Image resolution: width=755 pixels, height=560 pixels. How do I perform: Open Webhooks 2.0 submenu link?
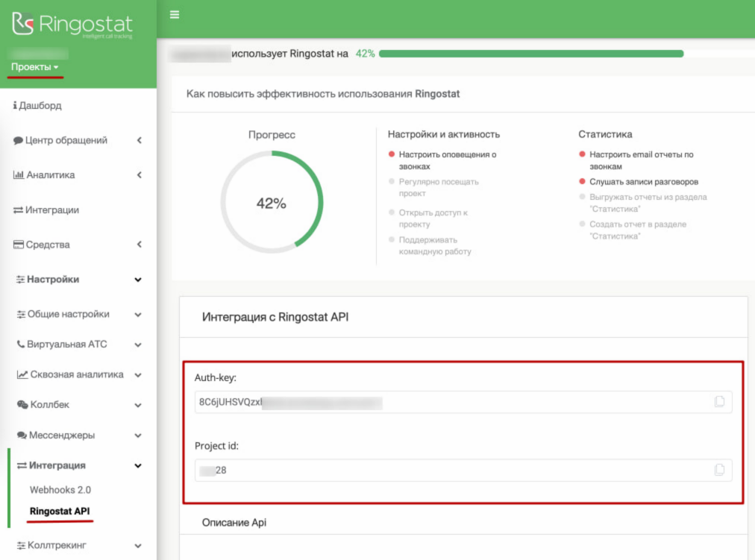(x=60, y=490)
